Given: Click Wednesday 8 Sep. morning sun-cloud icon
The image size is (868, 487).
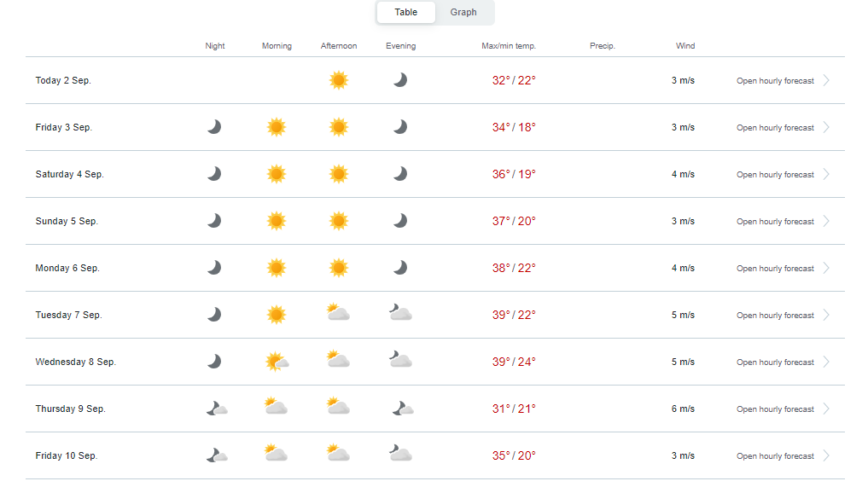Looking at the screenshot, I should coord(277,362).
